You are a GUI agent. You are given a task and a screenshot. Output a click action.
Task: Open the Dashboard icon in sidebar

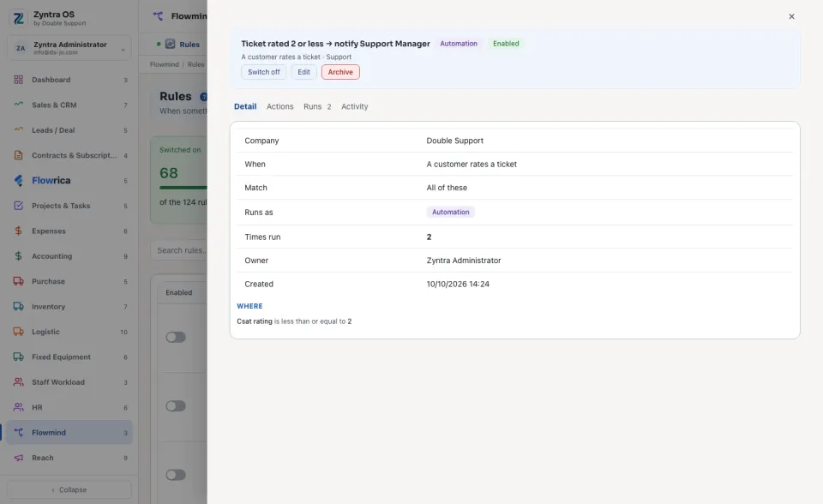pos(18,80)
